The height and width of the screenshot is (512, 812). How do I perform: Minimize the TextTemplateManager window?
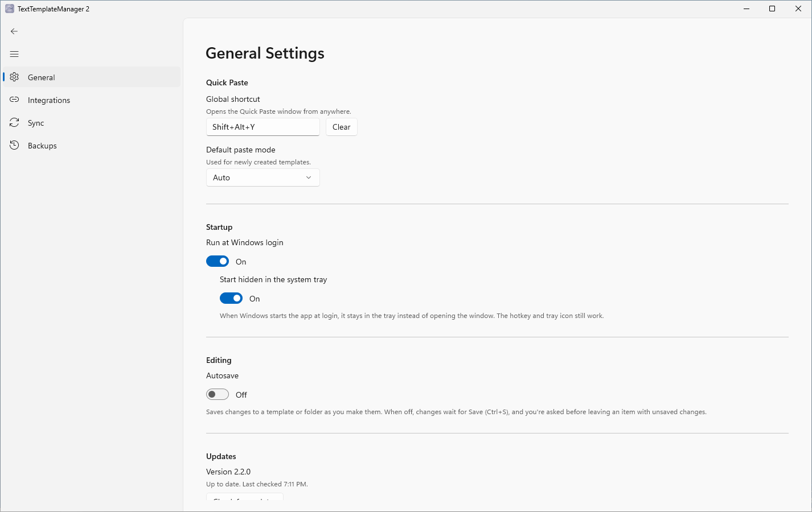click(x=746, y=9)
